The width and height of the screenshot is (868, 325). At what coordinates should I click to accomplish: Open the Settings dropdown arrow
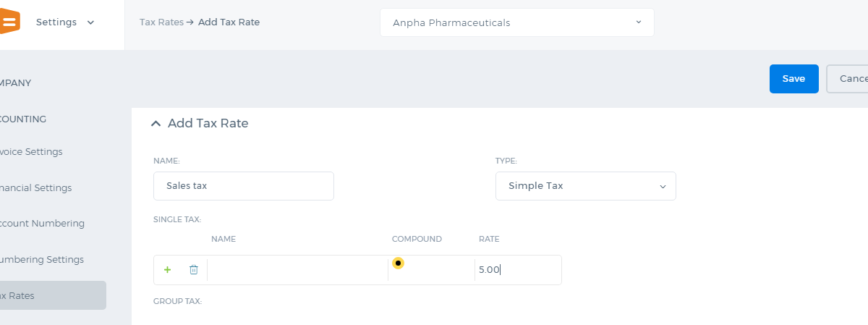pos(90,22)
